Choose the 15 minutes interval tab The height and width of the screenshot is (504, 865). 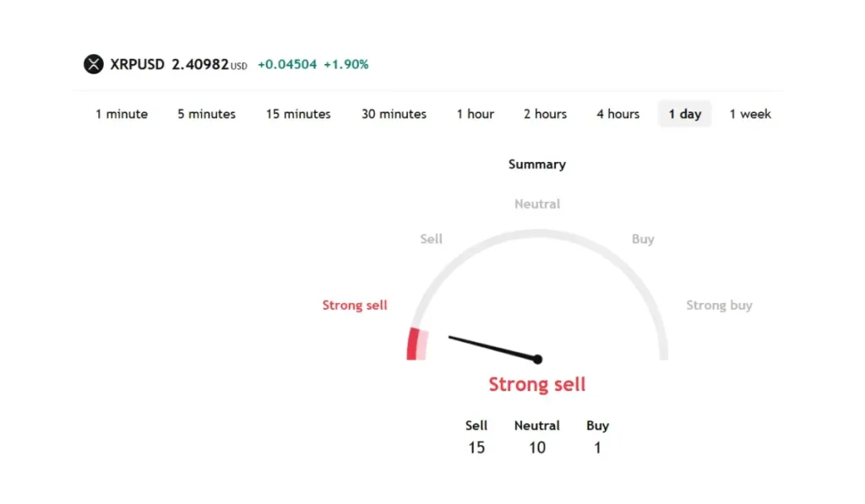point(298,114)
